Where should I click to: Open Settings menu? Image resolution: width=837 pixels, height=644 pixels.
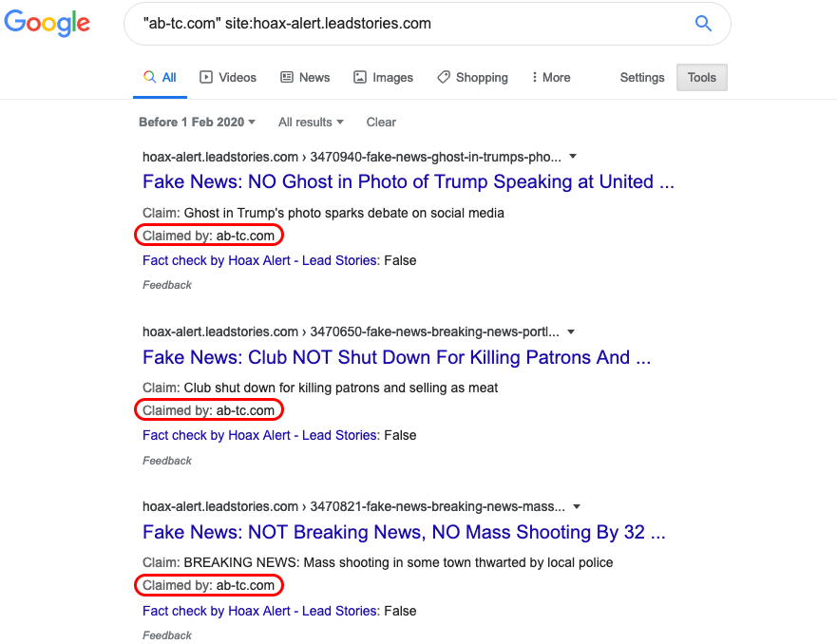pos(641,77)
